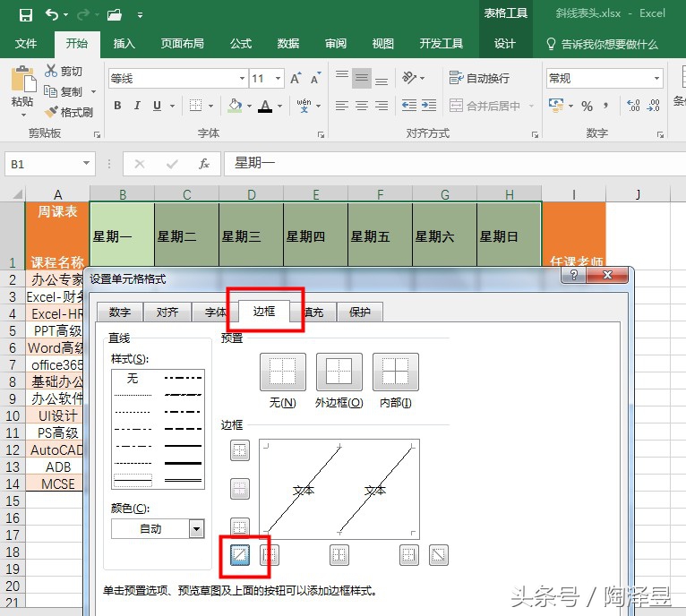Select Align Left in ribbon
This screenshot has height=616, width=686.
click(x=342, y=106)
